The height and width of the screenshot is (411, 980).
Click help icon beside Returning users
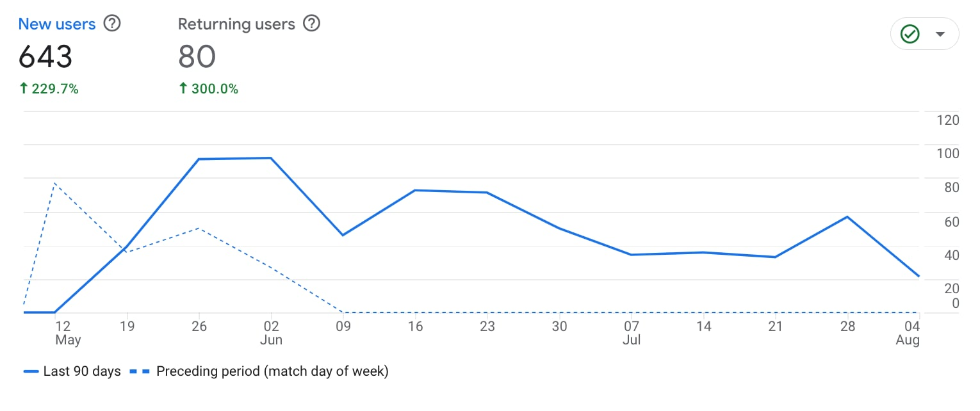(311, 24)
